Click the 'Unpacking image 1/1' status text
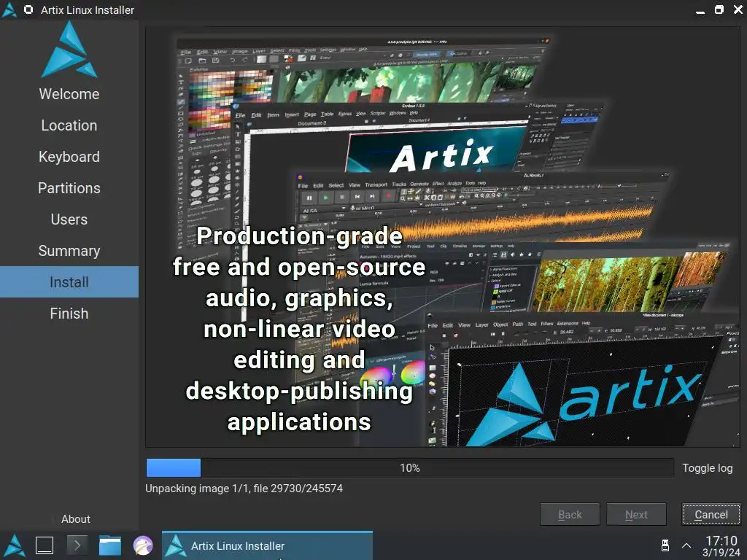747x560 pixels. point(244,489)
